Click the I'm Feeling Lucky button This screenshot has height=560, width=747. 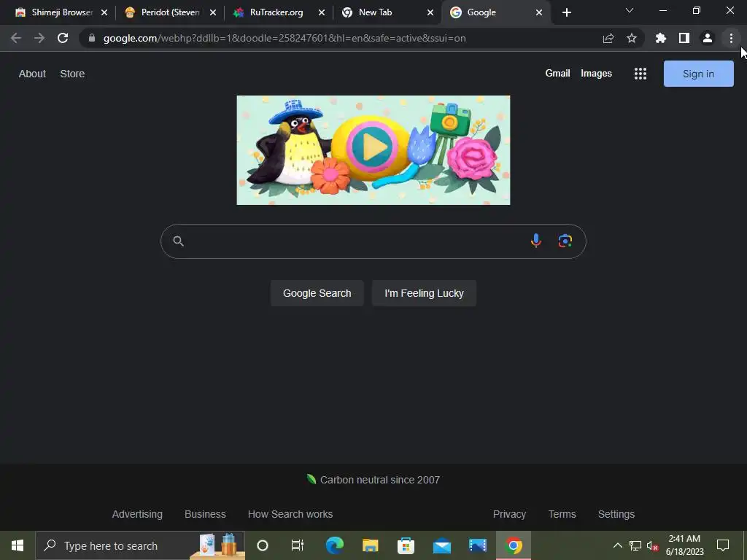(424, 293)
